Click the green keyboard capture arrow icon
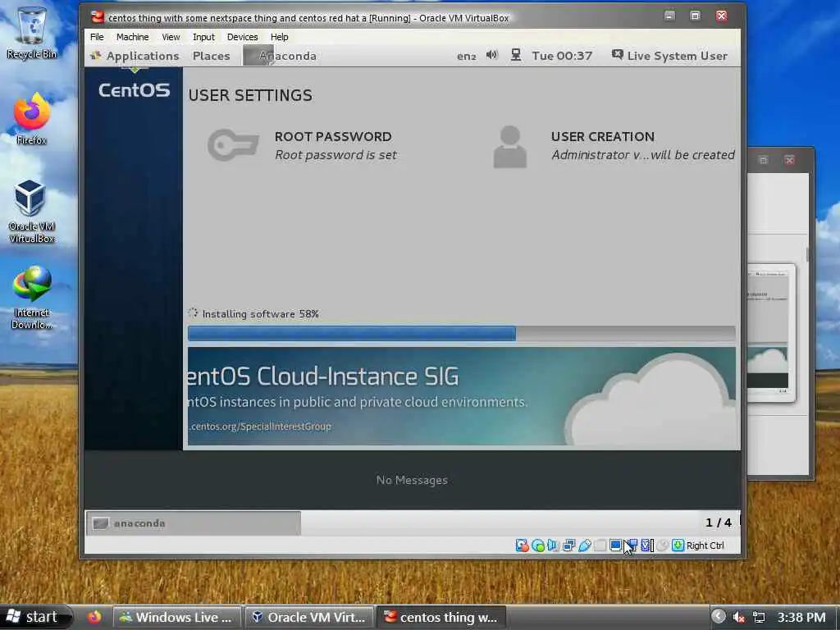Image resolution: width=840 pixels, height=630 pixels. (x=678, y=546)
